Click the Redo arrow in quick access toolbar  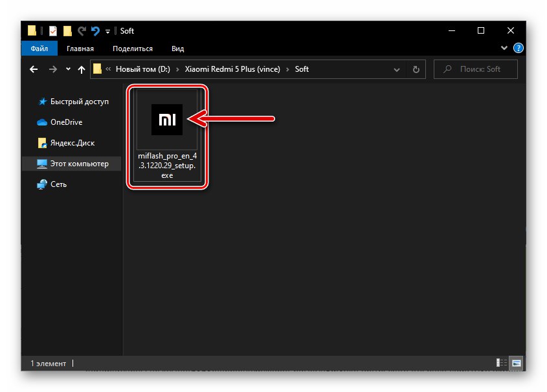(82, 31)
